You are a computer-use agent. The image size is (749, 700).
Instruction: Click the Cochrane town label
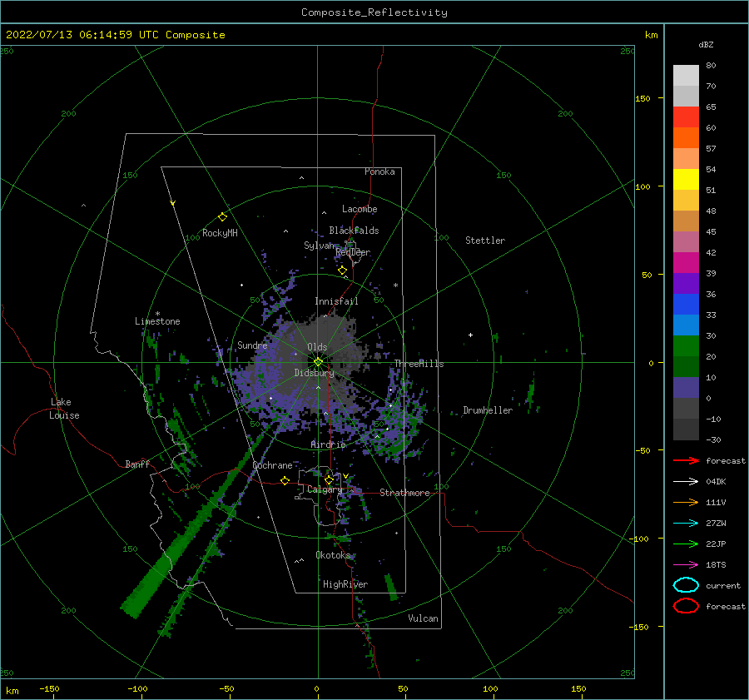pos(272,465)
